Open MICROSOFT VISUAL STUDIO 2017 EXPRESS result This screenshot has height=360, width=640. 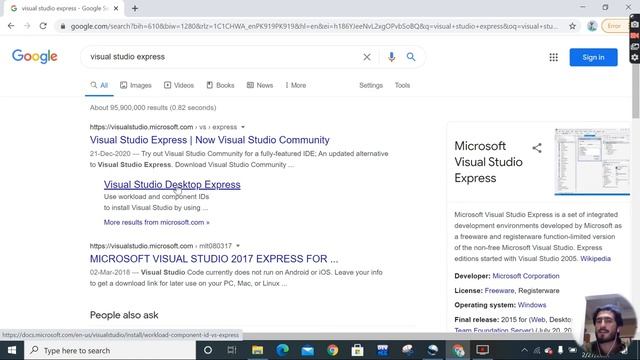coord(214,259)
